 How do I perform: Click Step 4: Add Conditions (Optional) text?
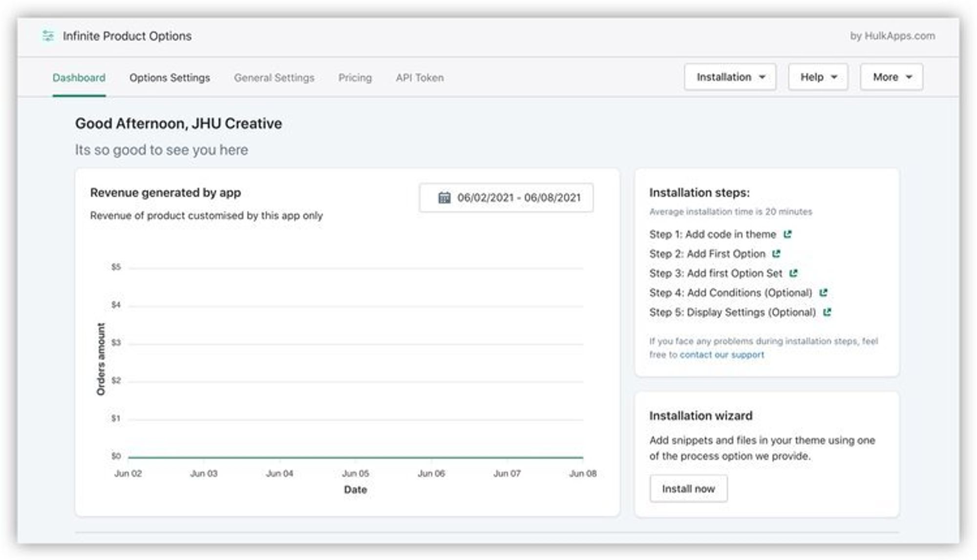point(730,293)
